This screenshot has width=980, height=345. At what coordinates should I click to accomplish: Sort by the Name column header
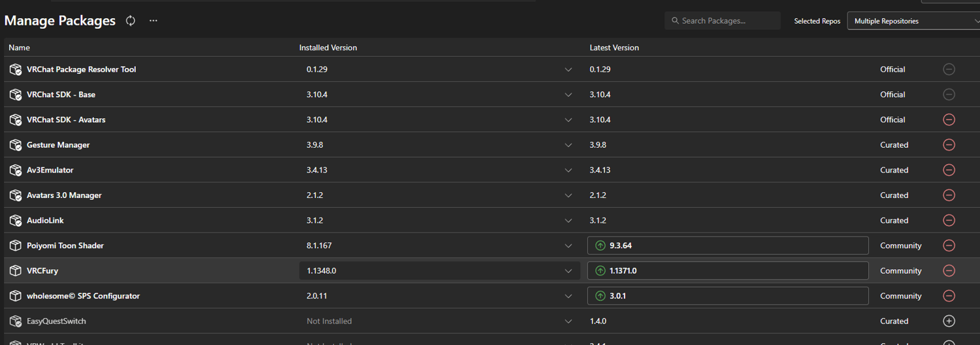click(19, 48)
